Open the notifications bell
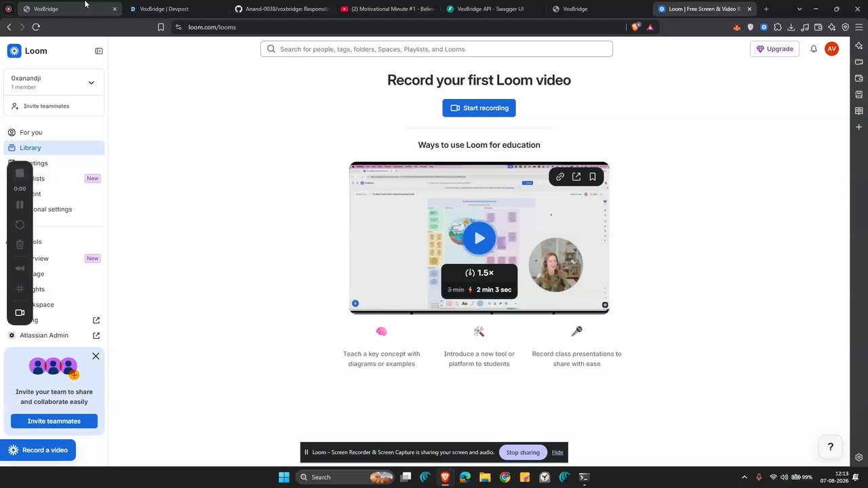 point(814,49)
